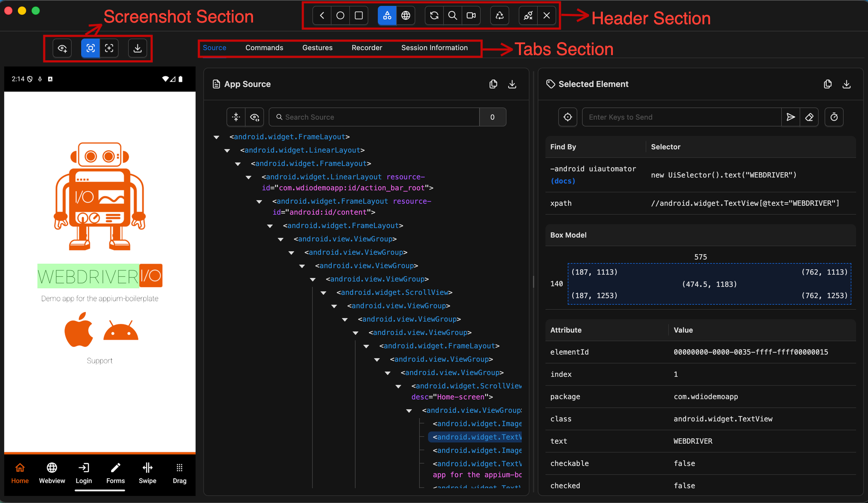Screen dimensions: 868x503
Task: Open the Commands tab
Action: click(x=264, y=48)
